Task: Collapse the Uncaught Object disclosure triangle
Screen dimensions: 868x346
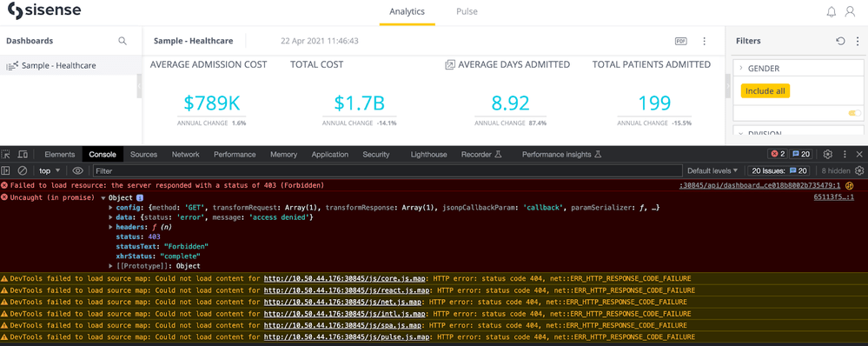Action: (x=103, y=197)
